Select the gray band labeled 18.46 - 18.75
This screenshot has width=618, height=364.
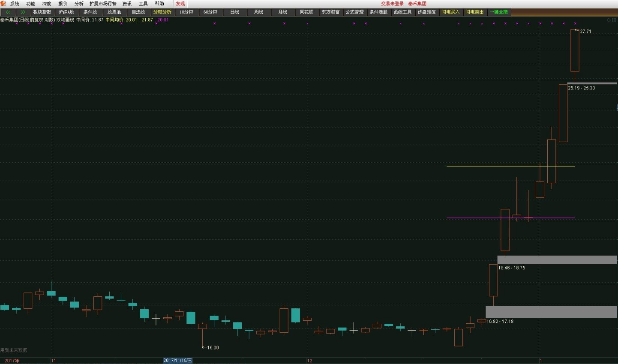[x=557, y=260]
